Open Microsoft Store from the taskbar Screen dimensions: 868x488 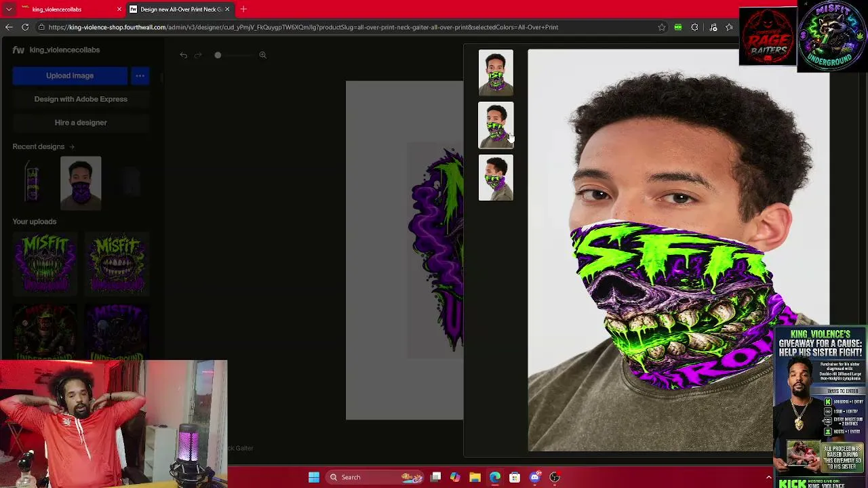pyautogui.click(x=515, y=477)
